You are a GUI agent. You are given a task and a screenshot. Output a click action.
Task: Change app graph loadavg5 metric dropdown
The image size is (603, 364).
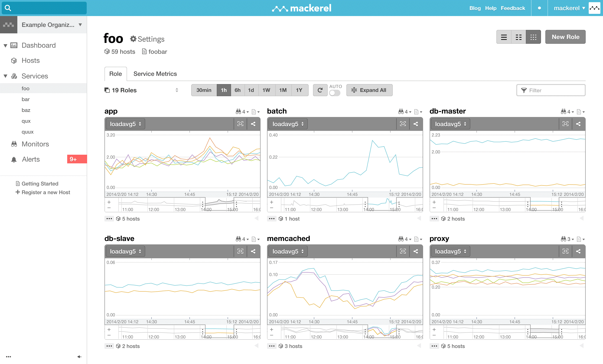[125, 124]
